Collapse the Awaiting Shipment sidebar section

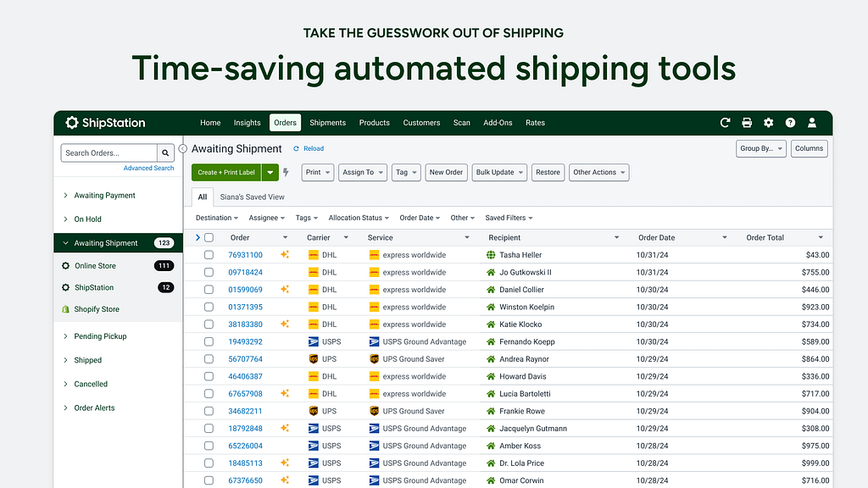[x=65, y=243]
